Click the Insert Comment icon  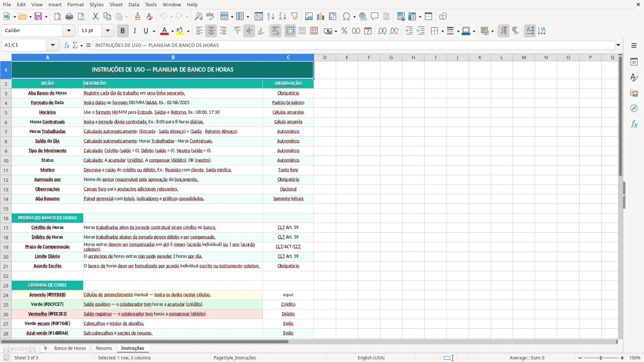(x=375, y=17)
